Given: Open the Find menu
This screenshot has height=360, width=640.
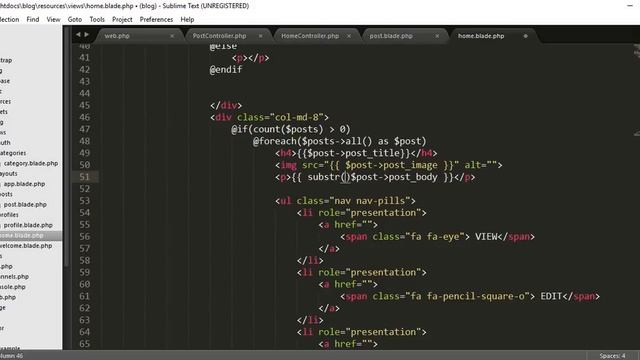Looking at the screenshot, I should [x=33, y=19].
